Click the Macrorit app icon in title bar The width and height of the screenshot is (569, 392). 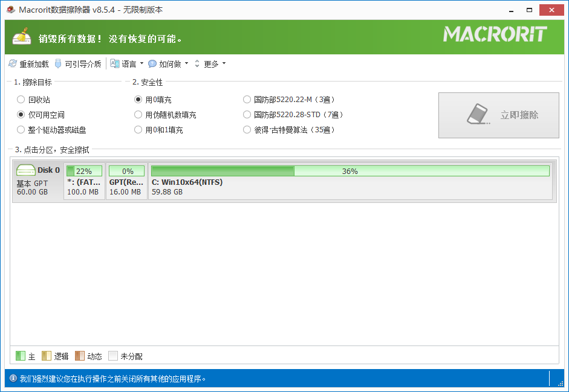pyautogui.click(x=11, y=10)
